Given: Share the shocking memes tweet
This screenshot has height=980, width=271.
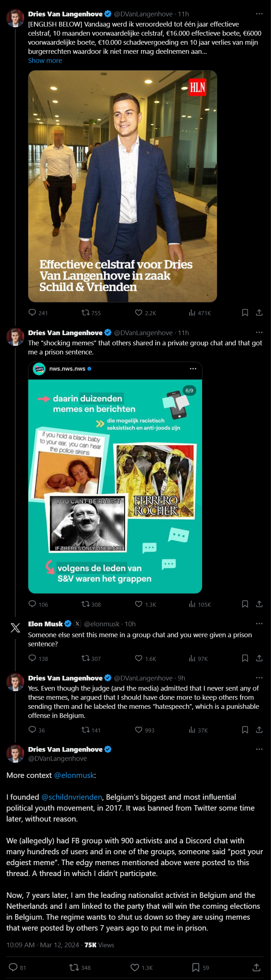Looking at the screenshot, I should click(259, 604).
